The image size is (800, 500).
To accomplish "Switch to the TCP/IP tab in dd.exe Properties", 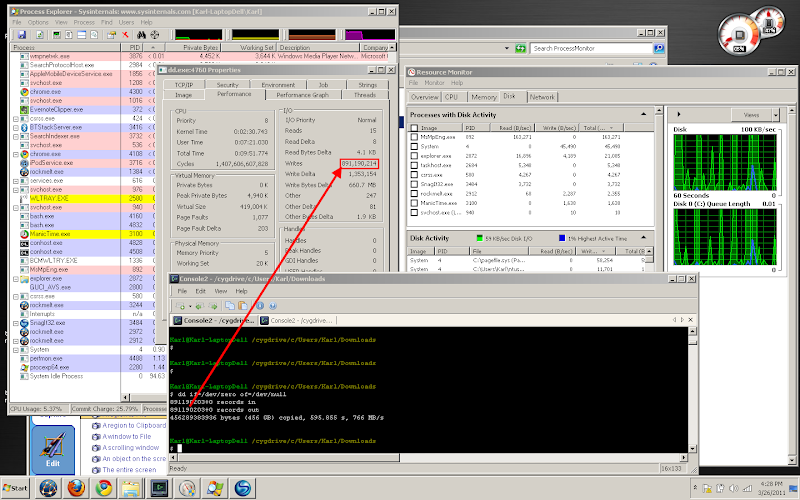I will click(184, 85).
